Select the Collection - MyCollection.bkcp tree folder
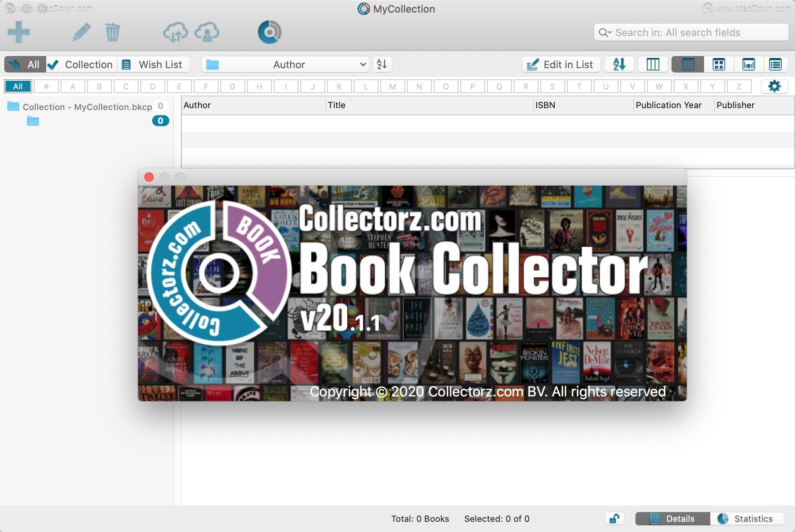The image size is (795, 532). 87,107
